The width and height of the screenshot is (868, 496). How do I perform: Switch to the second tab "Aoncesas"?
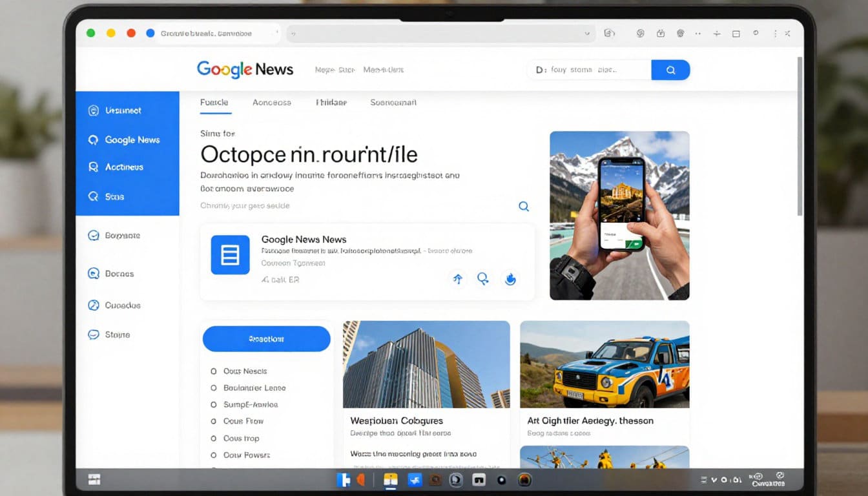coord(271,102)
